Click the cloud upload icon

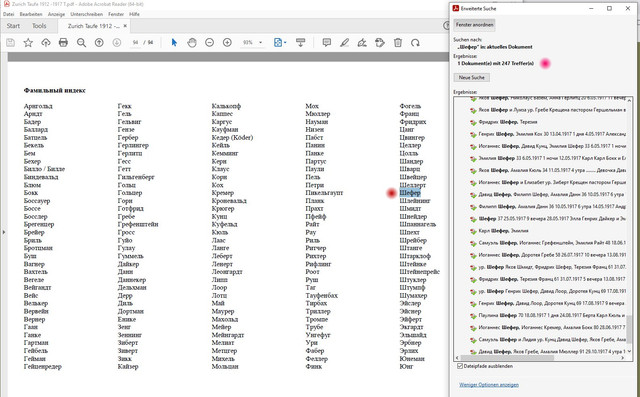click(46, 42)
